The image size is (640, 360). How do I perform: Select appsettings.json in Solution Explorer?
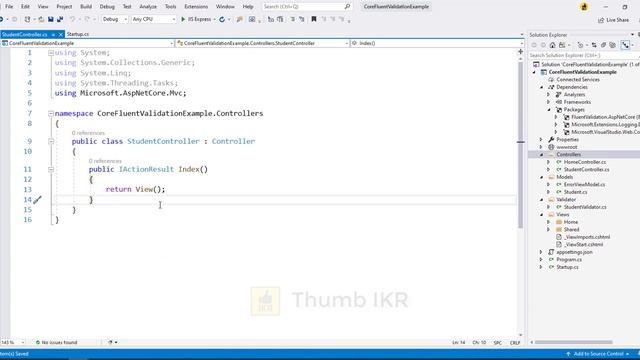click(x=574, y=252)
